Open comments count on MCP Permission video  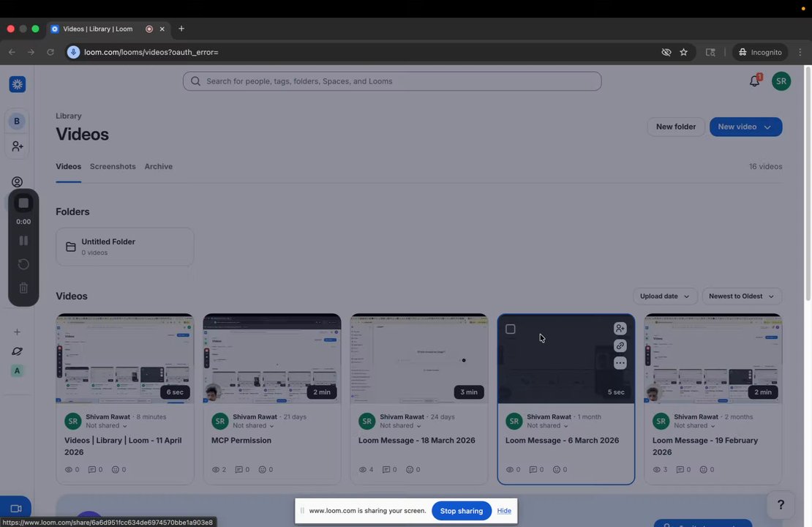pyautogui.click(x=242, y=469)
